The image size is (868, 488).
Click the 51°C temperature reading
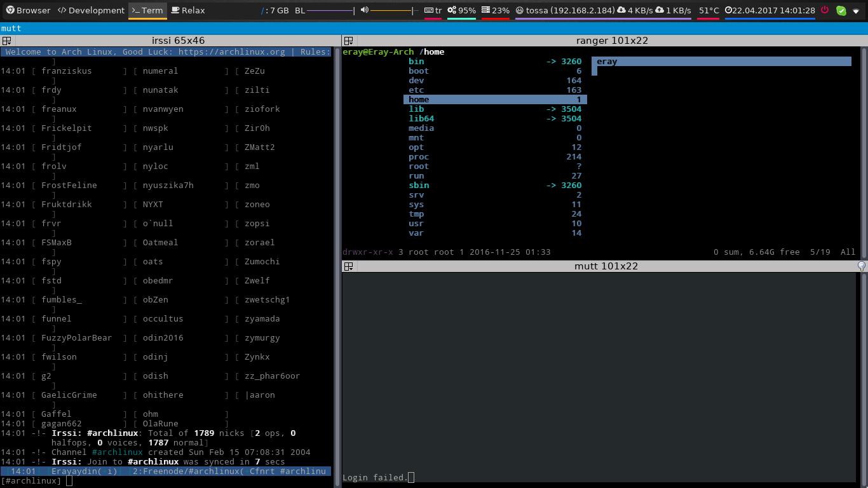click(709, 10)
